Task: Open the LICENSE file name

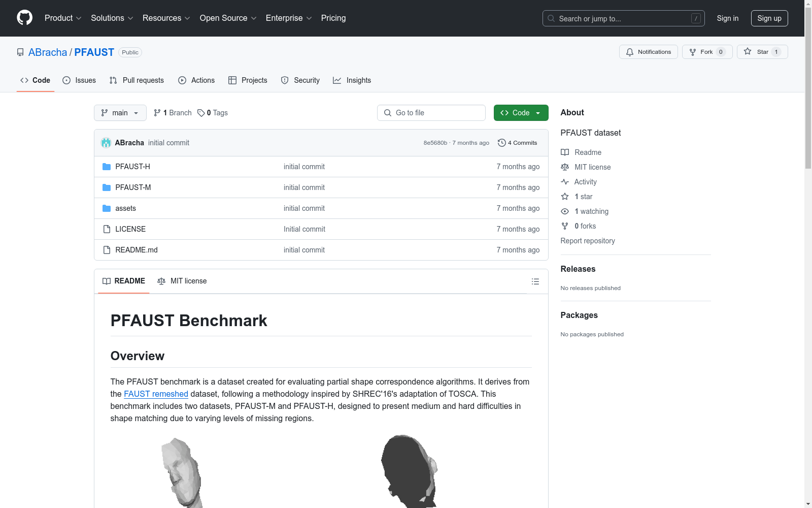Action: 130,229
